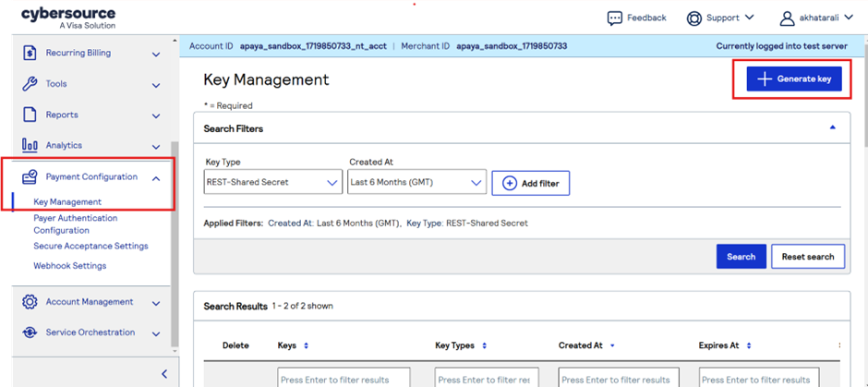Click the Analytics bar chart icon
The image size is (868, 387).
click(30, 145)
